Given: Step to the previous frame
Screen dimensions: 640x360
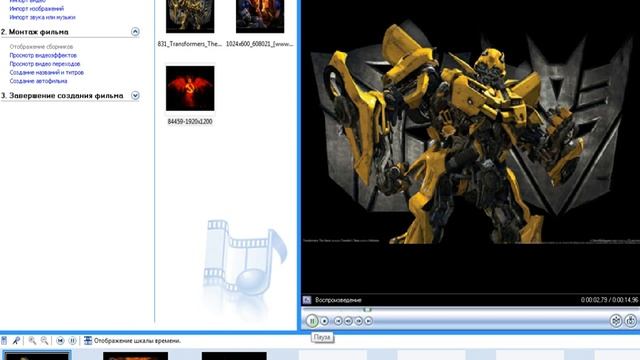Looking at the screenshot, I should (x=348, y=321).
